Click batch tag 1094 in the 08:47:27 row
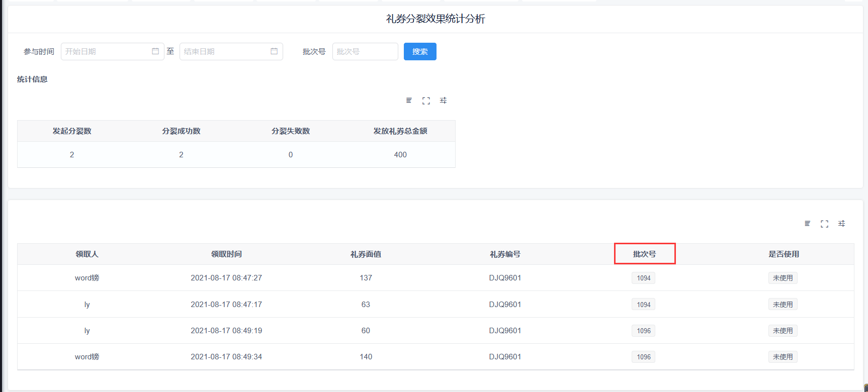 click(x=643, y=278)
